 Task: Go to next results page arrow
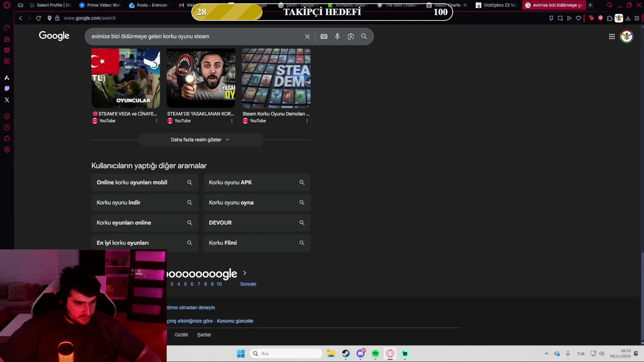click(x=245, y=273)
